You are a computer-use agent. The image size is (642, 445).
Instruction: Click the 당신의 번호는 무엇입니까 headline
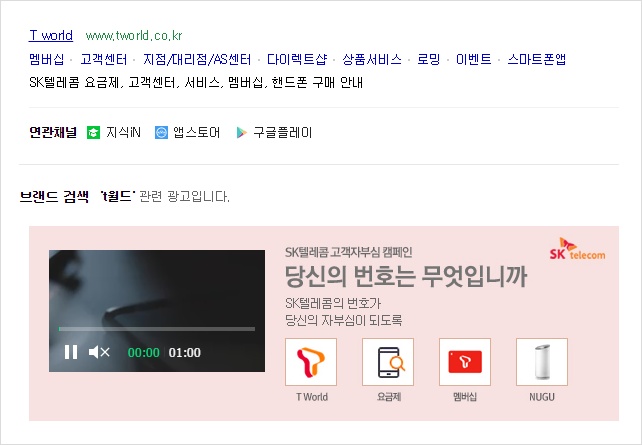[406, 276]
